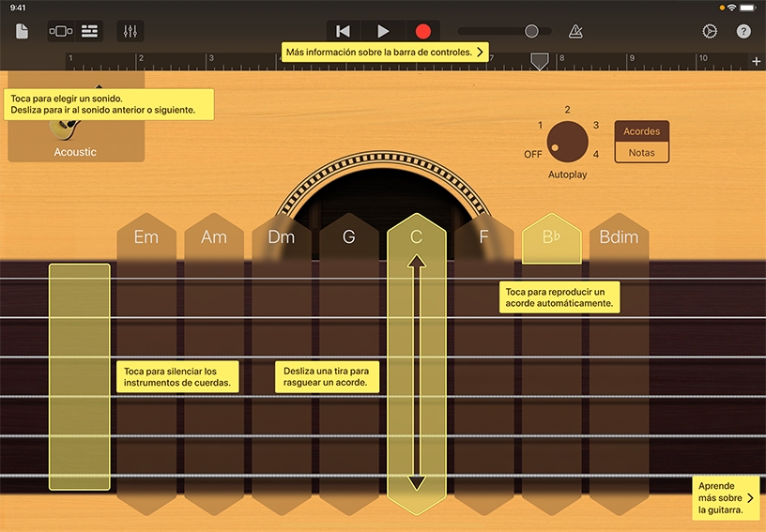Image resolution: width=766 pixels, height=532 pixels.
Task: Tap the Acoustic guitar sound thumbnail
Action: pos(76,117)
